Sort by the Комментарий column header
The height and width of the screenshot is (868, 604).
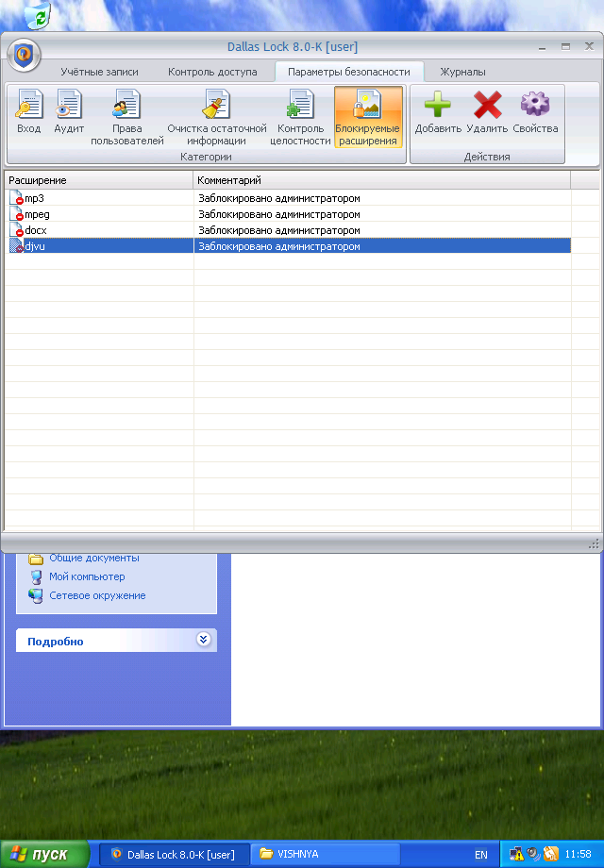(x=382, y=180)
